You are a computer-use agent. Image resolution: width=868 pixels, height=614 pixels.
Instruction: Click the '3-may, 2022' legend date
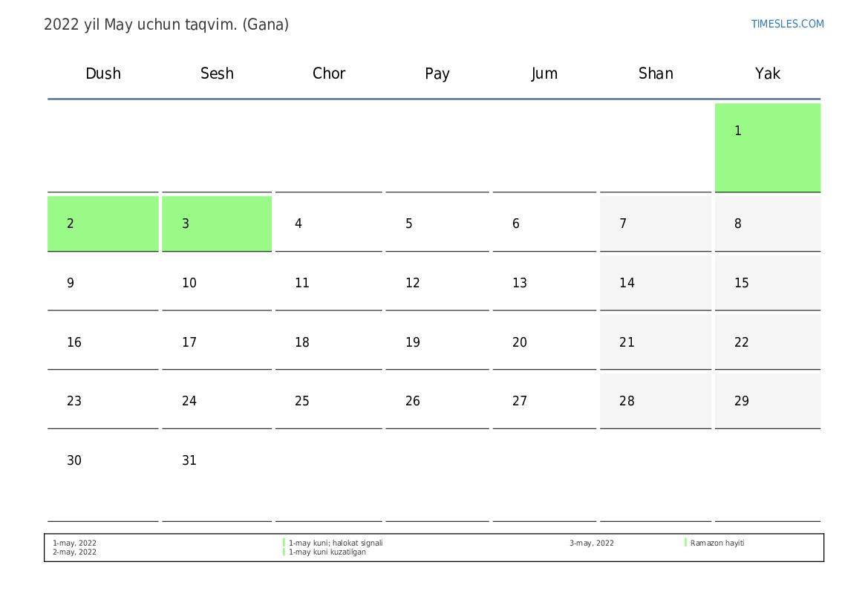tap(591, 543)
